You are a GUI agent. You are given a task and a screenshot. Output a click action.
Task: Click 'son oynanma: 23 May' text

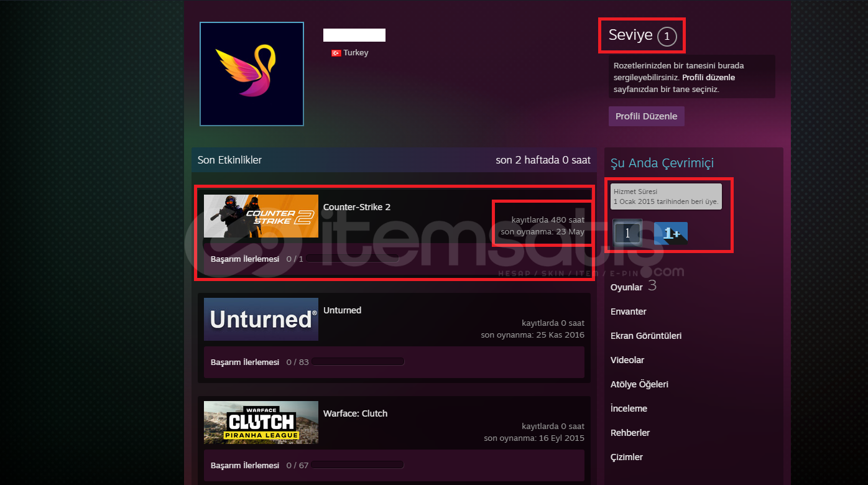(542, 232)
